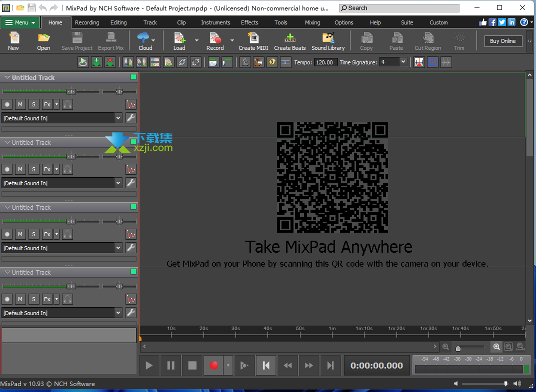This screenshot has height=392, width=536.
Task: Switch to the Editing tab
Action: [x=118, y=22]
